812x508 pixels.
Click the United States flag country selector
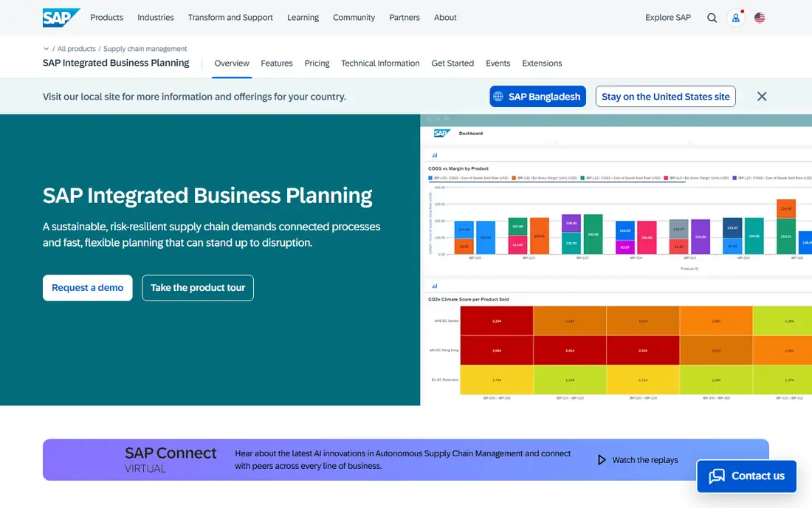pyautogui.click(x=759, y=18)
